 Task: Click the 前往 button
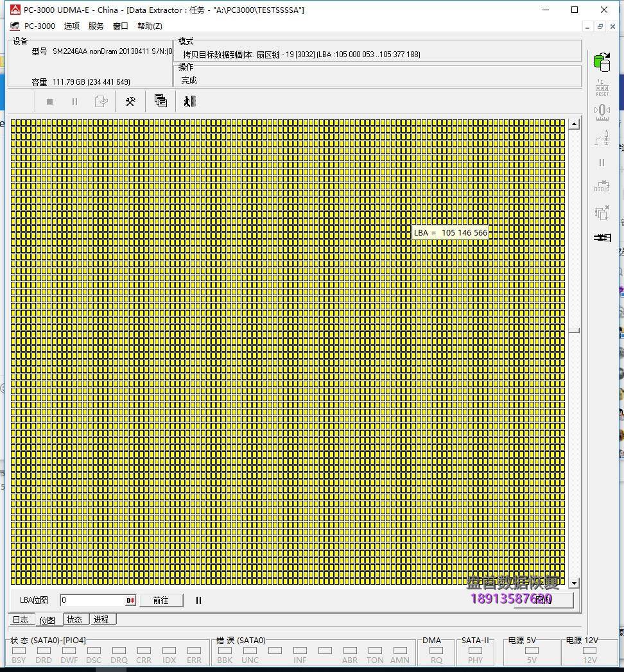click(x=161, y=600)
